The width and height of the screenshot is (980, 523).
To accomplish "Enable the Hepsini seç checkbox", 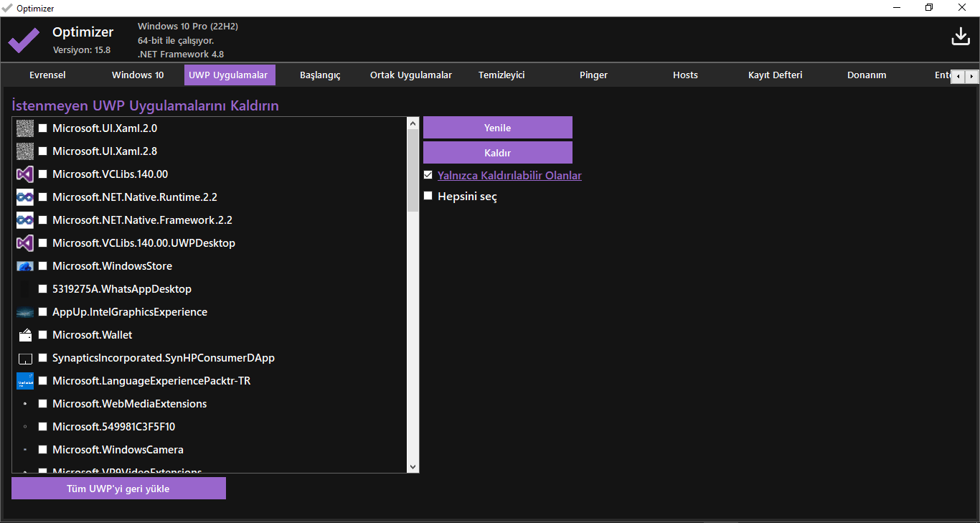I will coord(428,196).
